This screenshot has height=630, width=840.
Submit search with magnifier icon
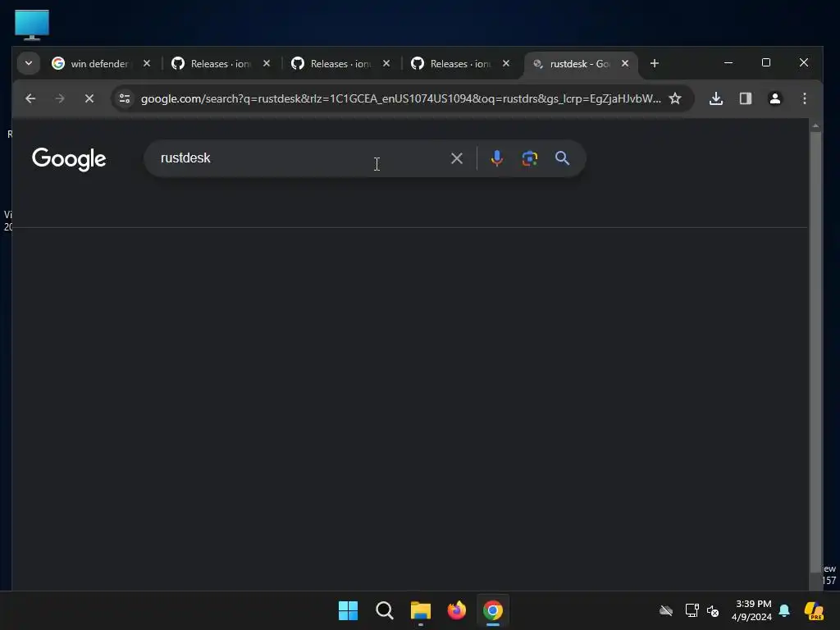point(562,158)
